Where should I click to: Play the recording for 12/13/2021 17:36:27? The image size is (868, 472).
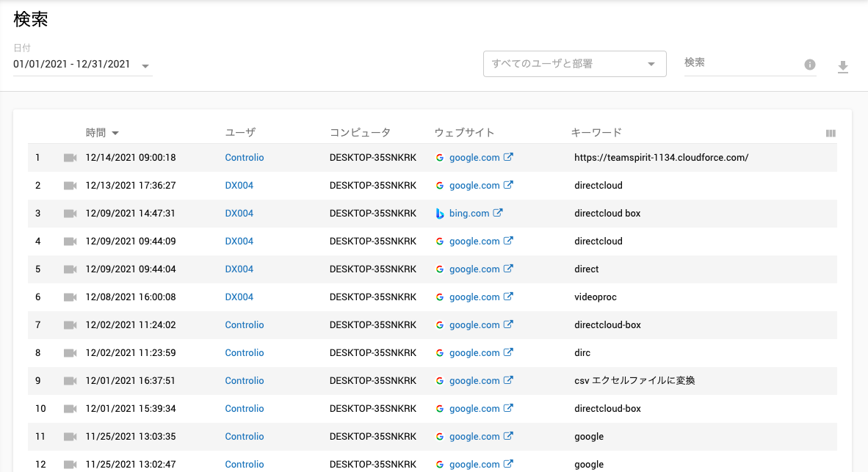70,186
